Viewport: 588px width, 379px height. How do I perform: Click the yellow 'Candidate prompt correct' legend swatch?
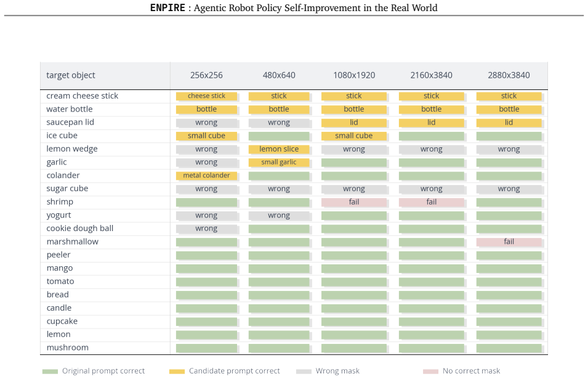pyautogui.click(x=177, y=372)
